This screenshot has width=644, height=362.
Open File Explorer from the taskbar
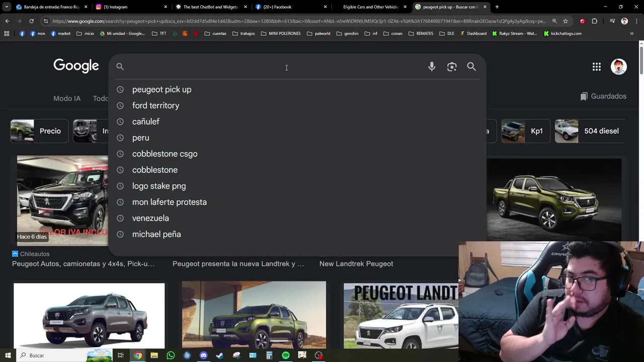(154, 355)
